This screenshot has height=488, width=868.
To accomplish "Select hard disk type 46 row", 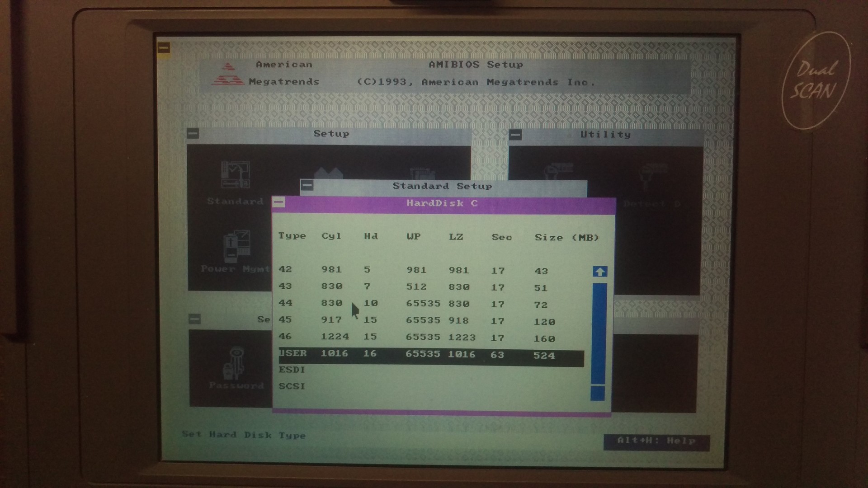I will pyautogui.click(x=285, y=337).
